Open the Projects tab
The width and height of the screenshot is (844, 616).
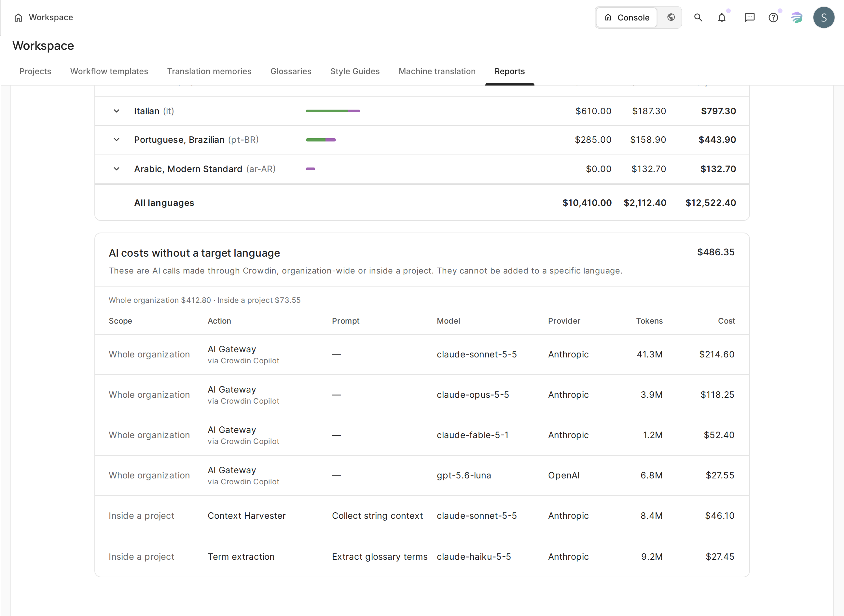click(35, 71)
